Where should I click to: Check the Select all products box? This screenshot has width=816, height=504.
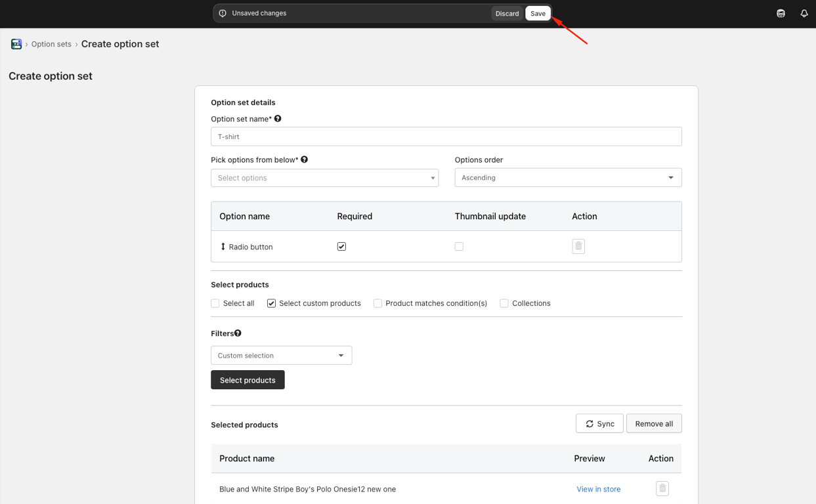(x=215, y=303)
